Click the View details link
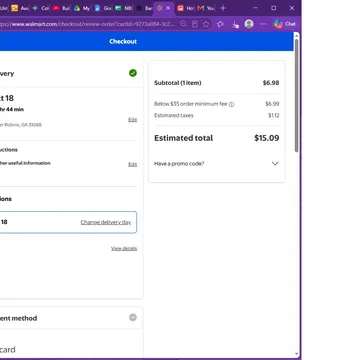 point(124,248)
